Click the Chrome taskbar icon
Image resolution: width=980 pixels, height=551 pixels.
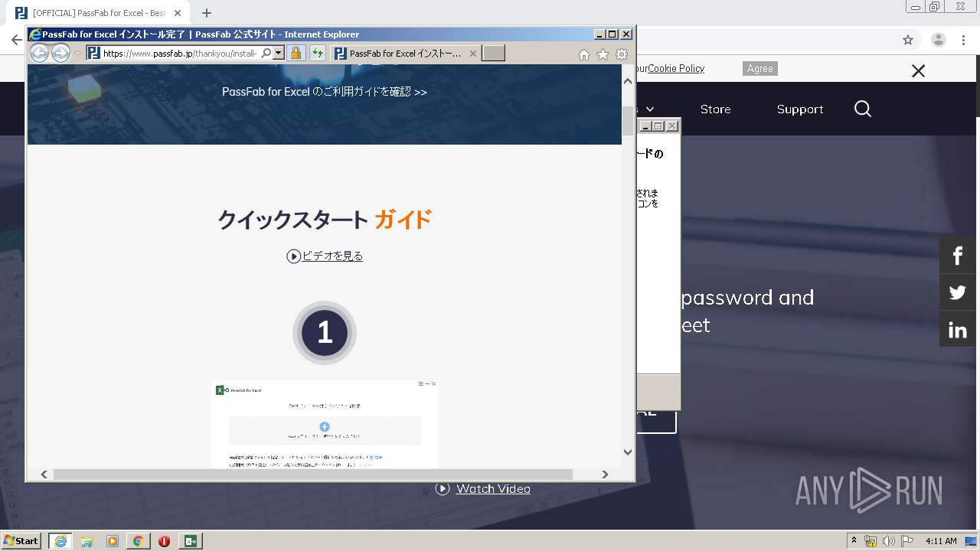[x=138, y=541]
